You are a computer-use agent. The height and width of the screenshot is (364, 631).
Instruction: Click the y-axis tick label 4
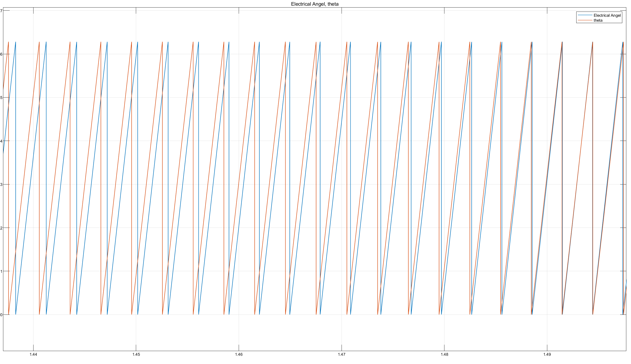pos(1,141)
